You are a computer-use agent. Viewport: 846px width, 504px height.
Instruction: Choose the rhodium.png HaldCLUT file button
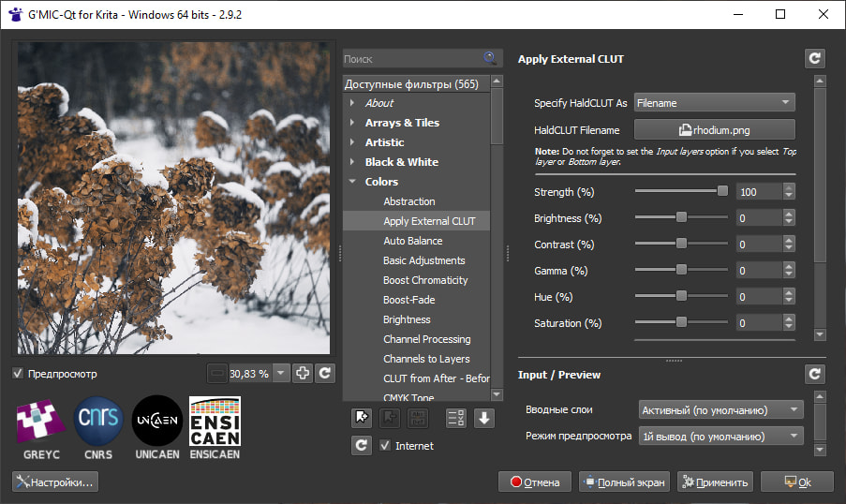click(x=715, y=130)
